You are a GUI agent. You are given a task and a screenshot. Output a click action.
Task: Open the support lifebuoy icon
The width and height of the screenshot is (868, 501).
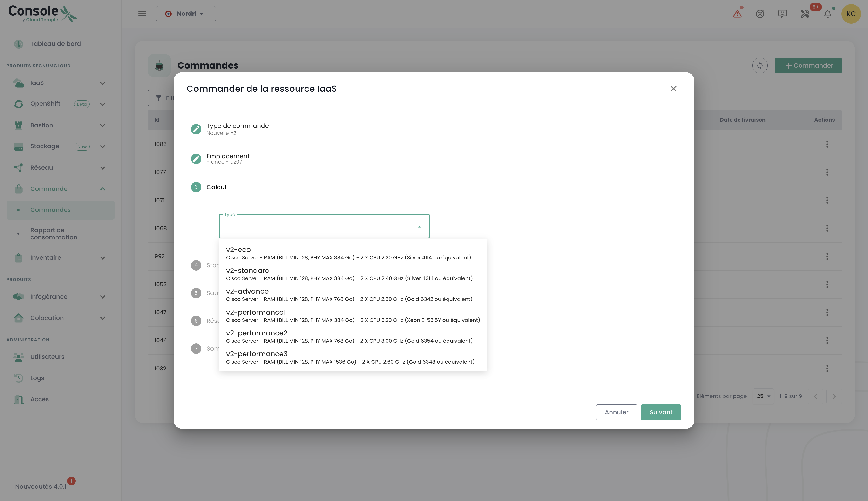(760, 14)
